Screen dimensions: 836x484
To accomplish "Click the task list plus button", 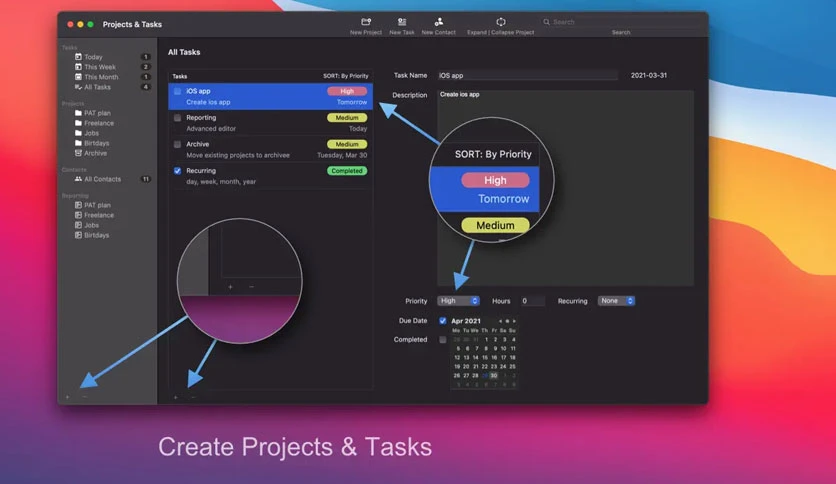I will pos(175,397).
